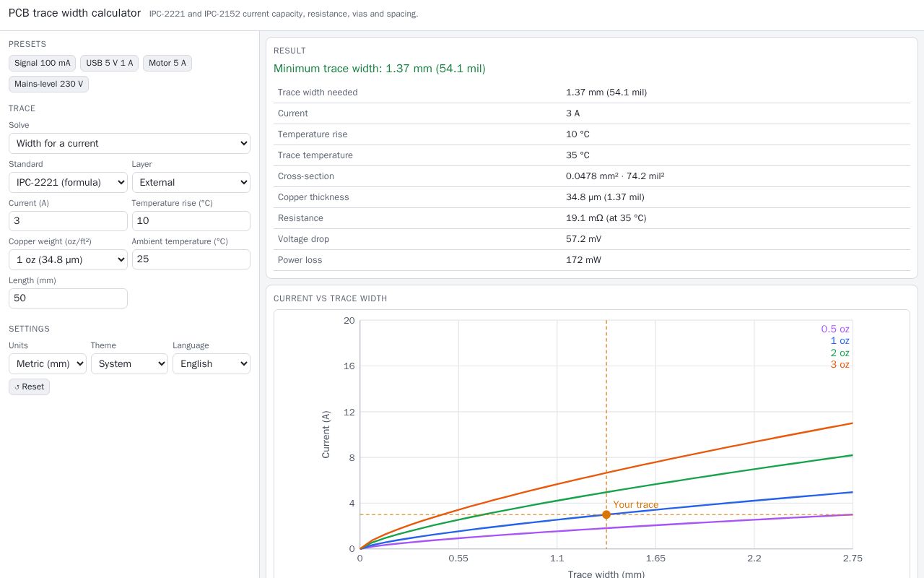Select the Trace width needed value

pos(606,92)
